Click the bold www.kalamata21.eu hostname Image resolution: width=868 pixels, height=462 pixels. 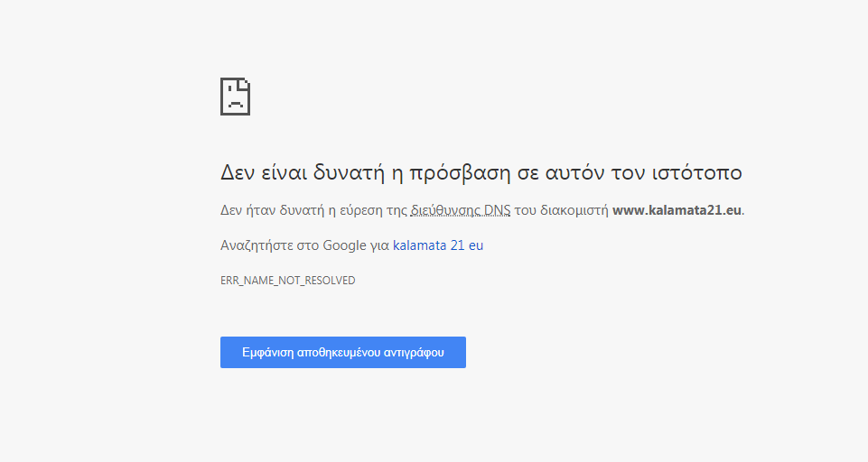click(x=677, y=210)
